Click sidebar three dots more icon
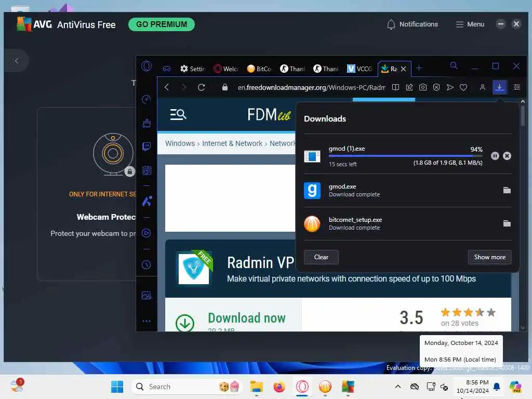 (146, 321)
